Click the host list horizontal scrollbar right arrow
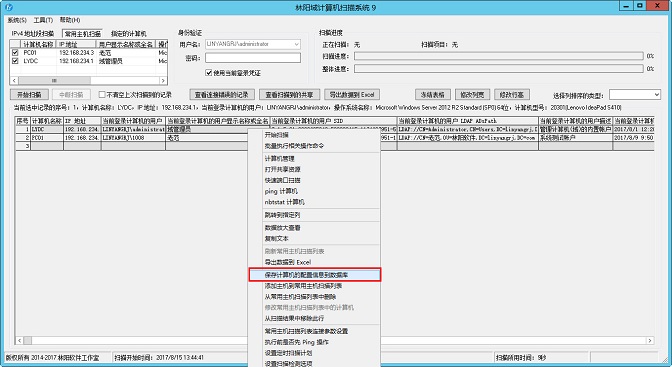The image size is (672, 367). pos(163,80)
